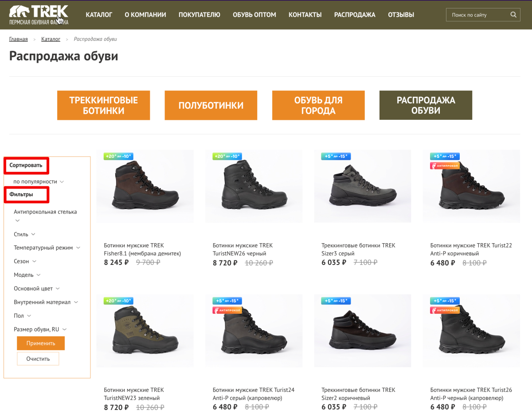Click the Применить filter button

41,343
